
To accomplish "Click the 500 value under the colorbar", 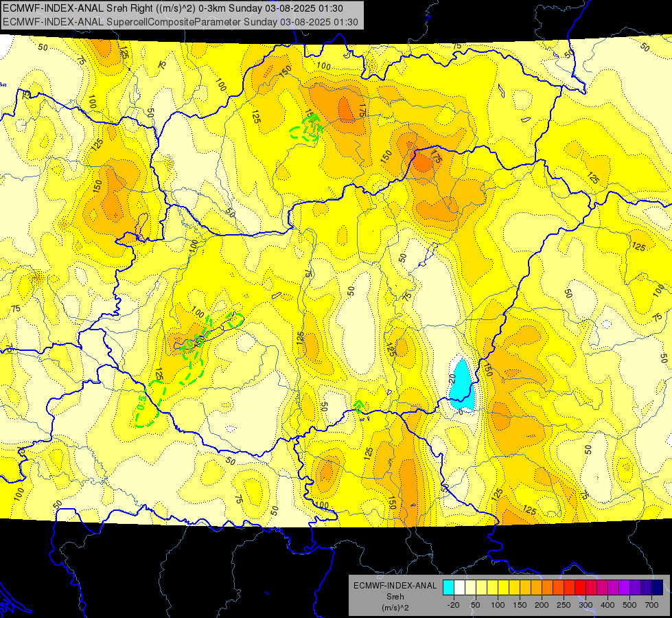I will [629, 605].
